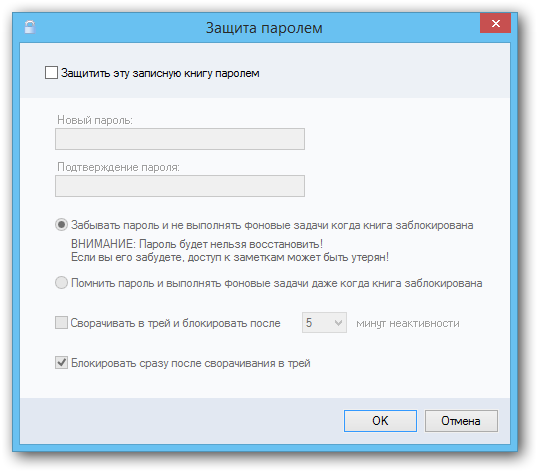Click the Подтверждение пароля: label

pos(118,167)
